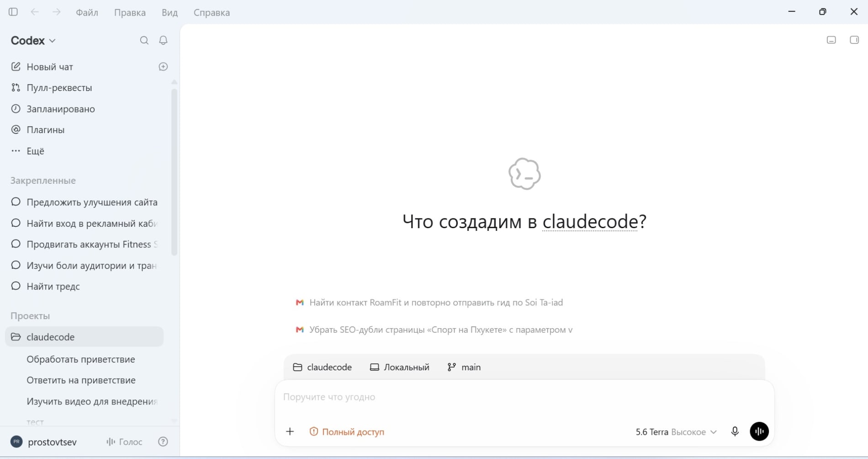Expand the Codex dropdown
868x459 pixels.
[x=33, y=41]
